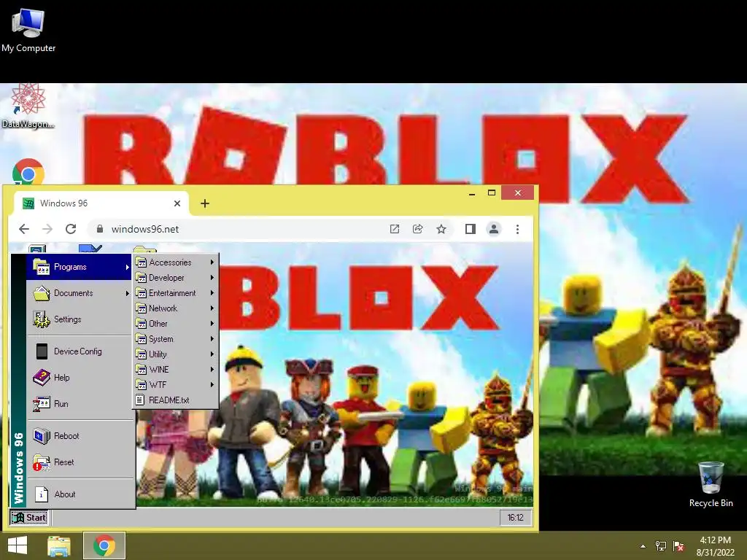
Task: Close the Chrome window
Action: point(518,192)
